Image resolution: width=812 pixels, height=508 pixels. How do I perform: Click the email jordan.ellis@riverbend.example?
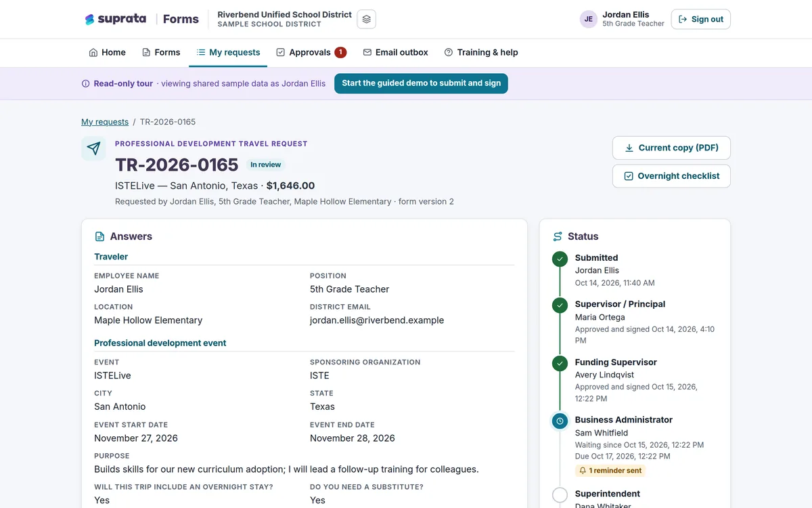[x=377, y=320]
